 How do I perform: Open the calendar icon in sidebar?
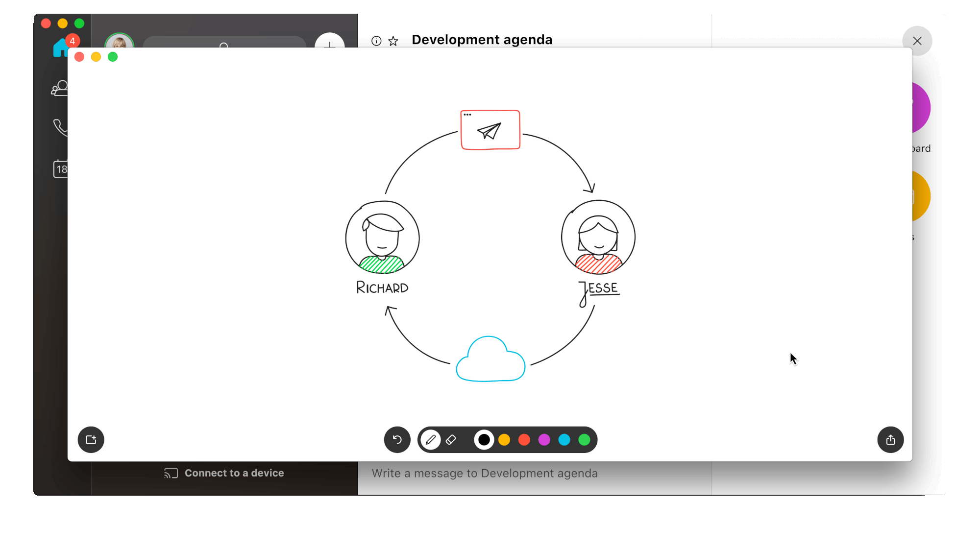60,169
